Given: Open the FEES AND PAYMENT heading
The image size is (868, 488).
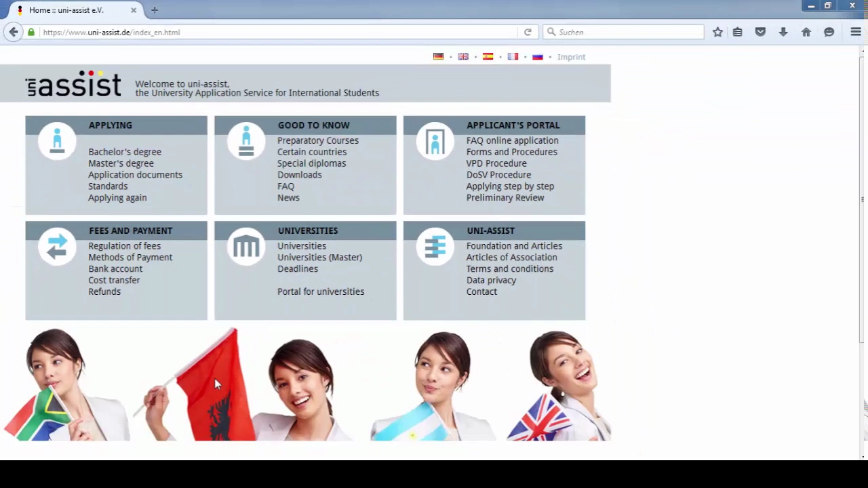Looking at the screenshot, I should 130,230.
